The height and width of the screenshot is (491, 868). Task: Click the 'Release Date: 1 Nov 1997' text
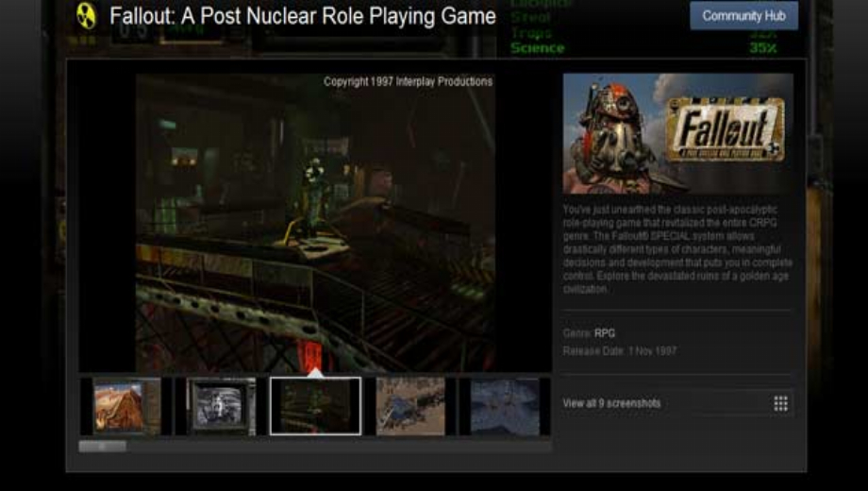(x=620, y=351)
